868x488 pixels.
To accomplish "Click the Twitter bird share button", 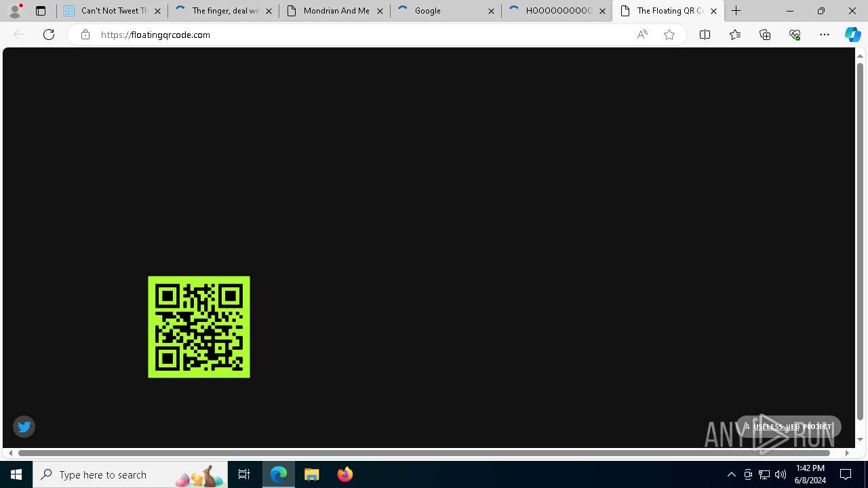I will (x=24, y=426).
